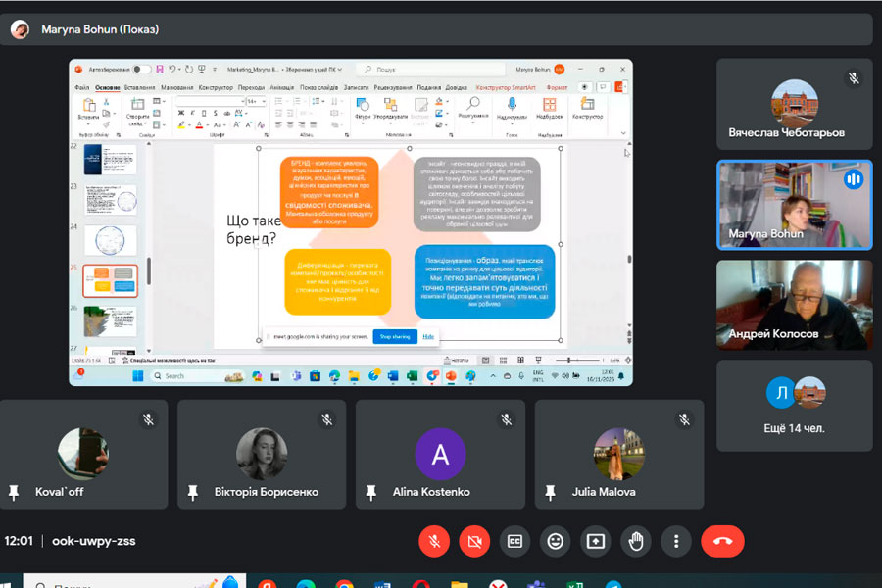Unmute your microphone in the call bar
882x588 pixels.
433,541
